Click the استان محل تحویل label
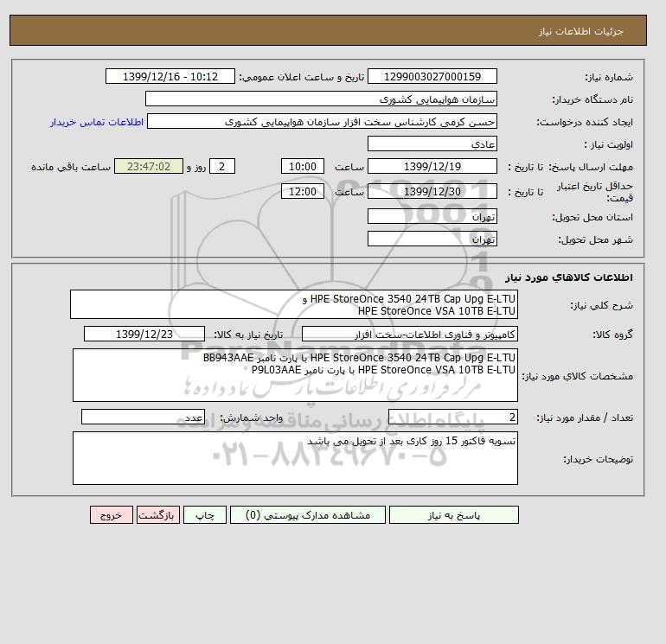This screenshot has height=644, width=666. click(592, 217)
